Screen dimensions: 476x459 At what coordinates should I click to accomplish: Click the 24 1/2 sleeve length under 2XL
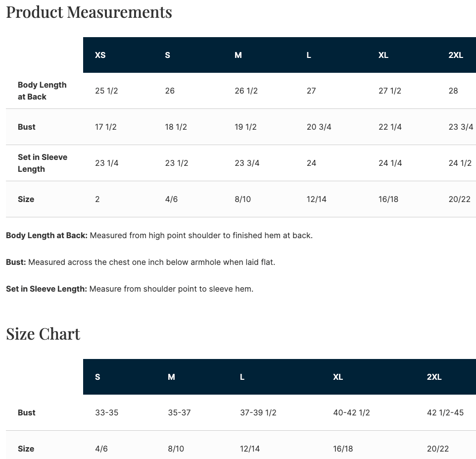(460, 163)
